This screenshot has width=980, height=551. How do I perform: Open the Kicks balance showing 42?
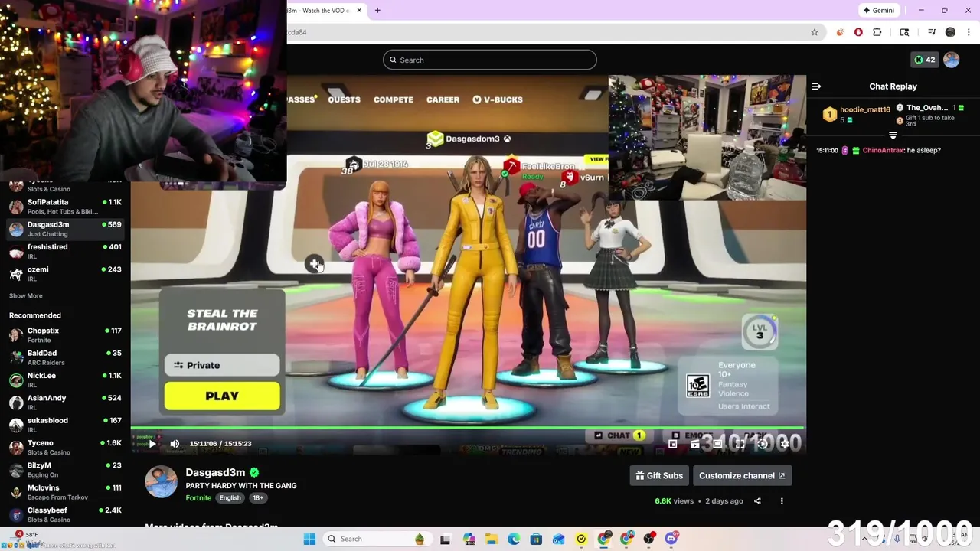pyautogui.click(x=924, y=60)
